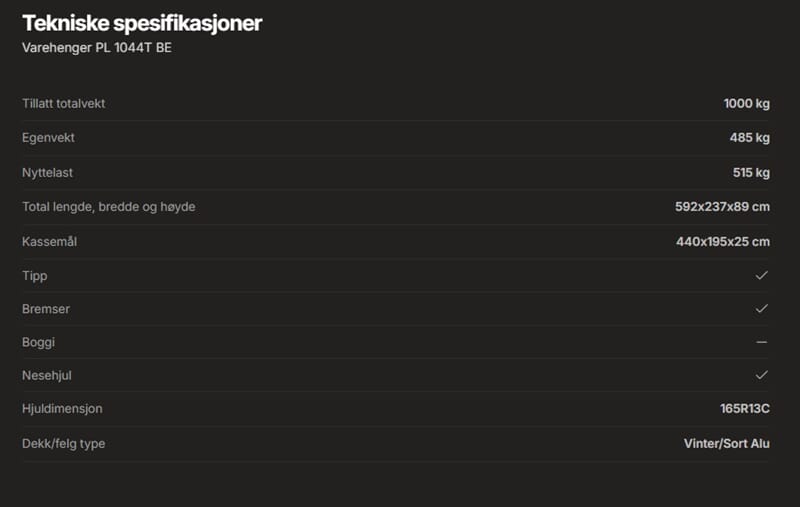Select the Kassemål label

(50, 241)
